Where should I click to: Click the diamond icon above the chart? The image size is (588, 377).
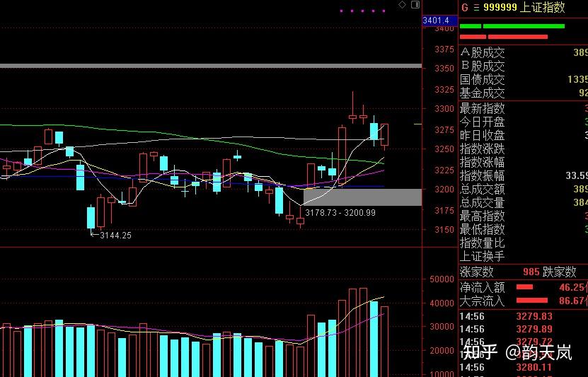click(403, 5)
